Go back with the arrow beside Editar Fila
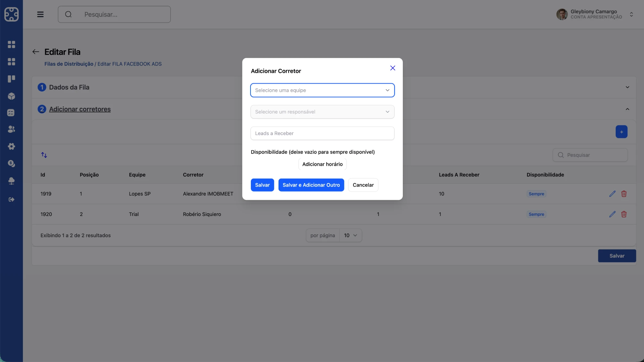The width and height of the screenshot is (644, 362). pyautogui.click(x=36, y=52)
